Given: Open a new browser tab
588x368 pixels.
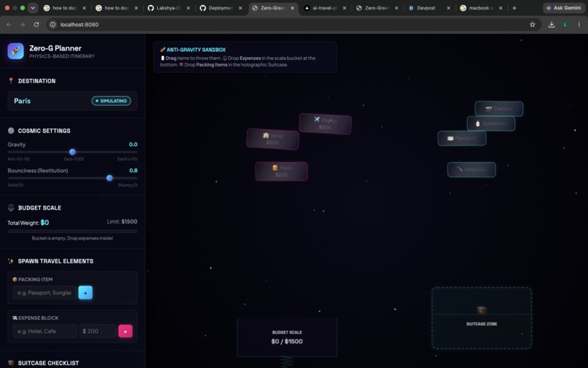Looking at the screenshot, I should click(x=514, y=8).
